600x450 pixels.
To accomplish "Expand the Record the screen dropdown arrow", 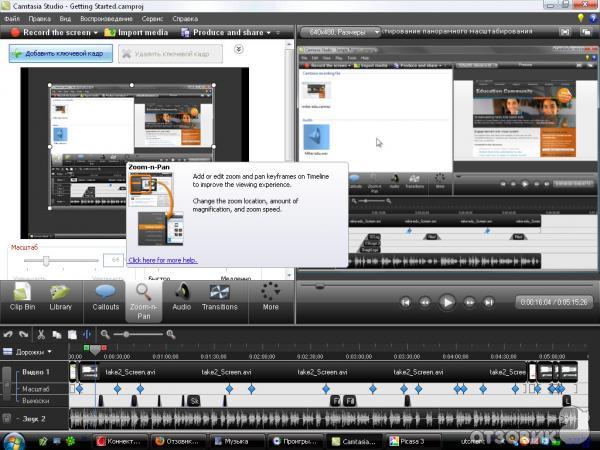I will click(x=96, y=32).
